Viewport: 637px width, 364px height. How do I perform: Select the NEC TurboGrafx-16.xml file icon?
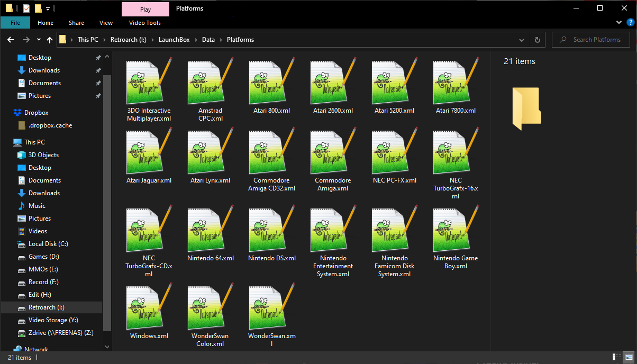tap(456, 150)
